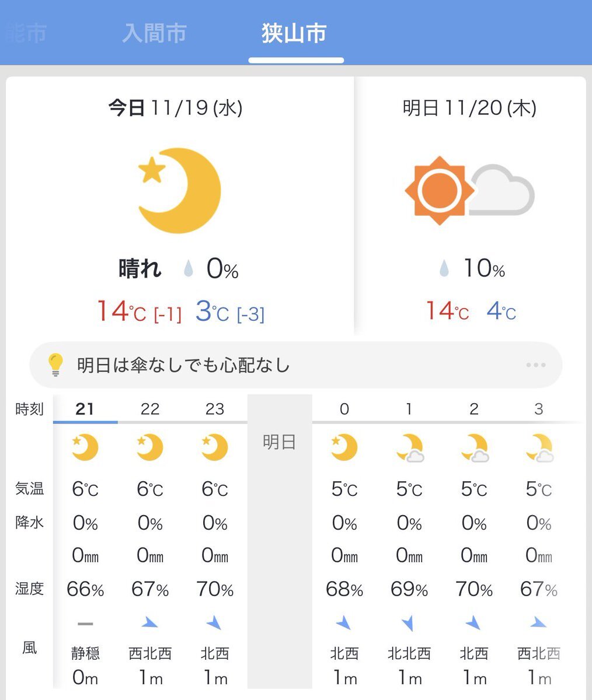Tap today's raindrop precipitation icon
This screenshot has height=700, width=592.
click(188, 269)
